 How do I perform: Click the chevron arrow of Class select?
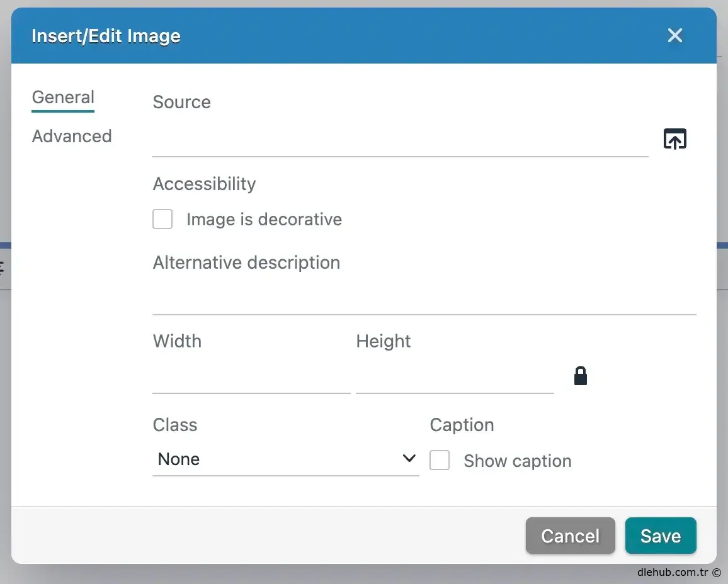pos(409,459)
